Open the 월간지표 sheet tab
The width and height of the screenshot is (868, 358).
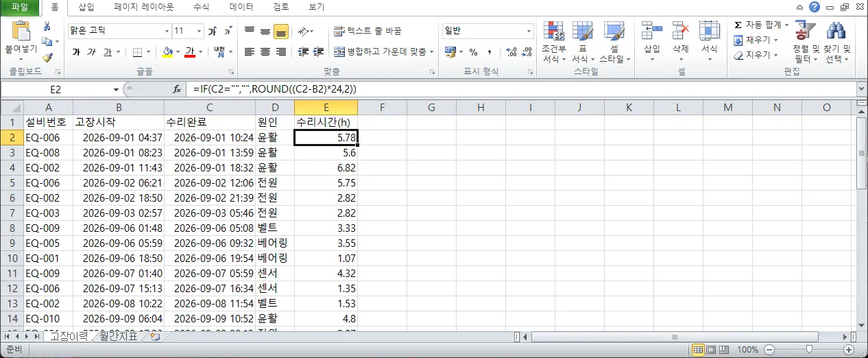(119, 336)
